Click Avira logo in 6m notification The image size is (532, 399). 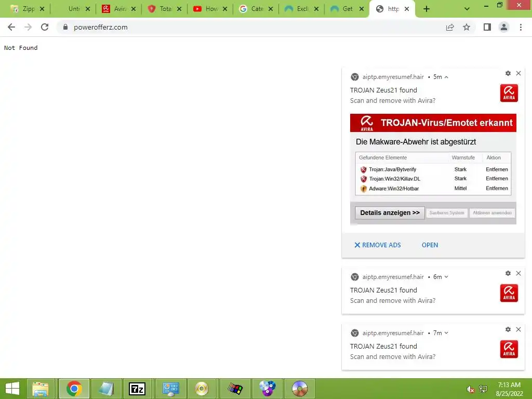click(x=509, y=293)
